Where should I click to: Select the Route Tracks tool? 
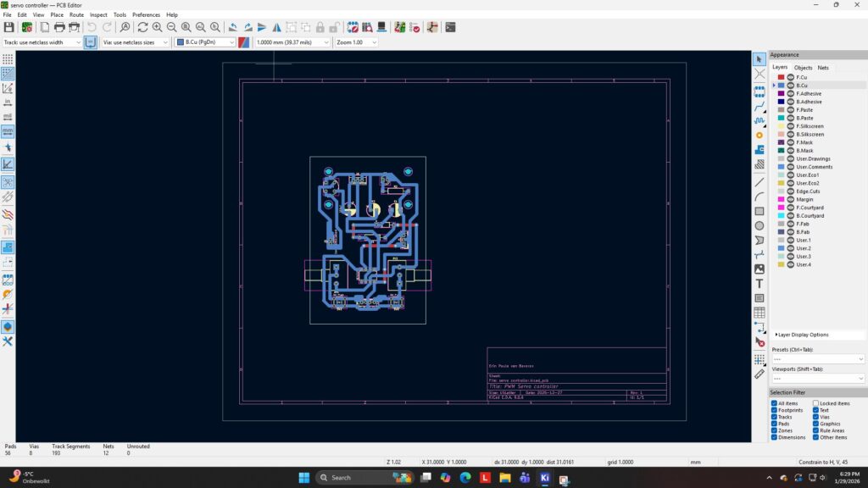pyautogui.click(x=759, y=108)
